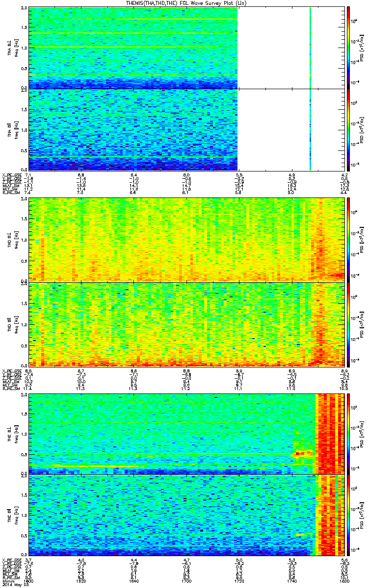Click the 'PSD [nT²/Hz]' label beside THA BL
This screenshot has width=368, height=588.
tap(362, 48)
